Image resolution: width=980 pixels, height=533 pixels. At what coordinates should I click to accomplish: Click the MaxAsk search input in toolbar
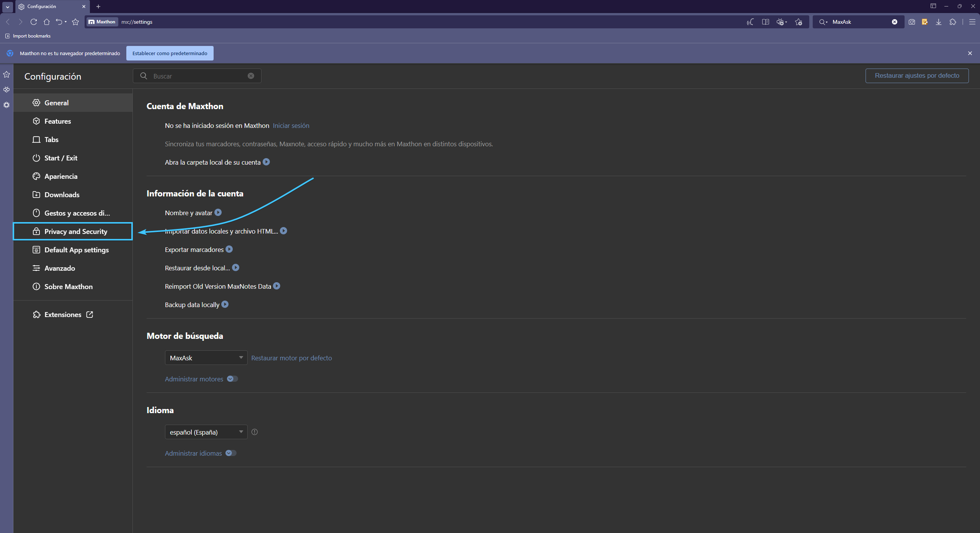859,22
